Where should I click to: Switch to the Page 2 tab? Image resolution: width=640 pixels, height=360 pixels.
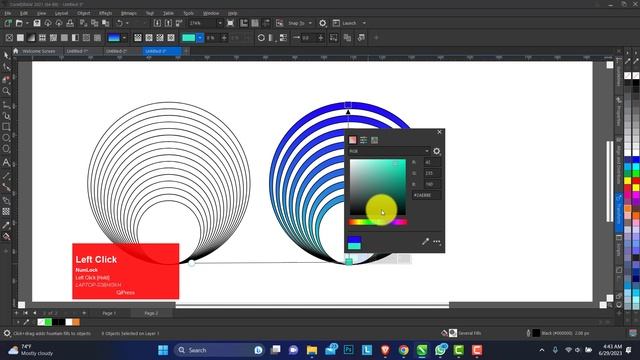(151, 313)
